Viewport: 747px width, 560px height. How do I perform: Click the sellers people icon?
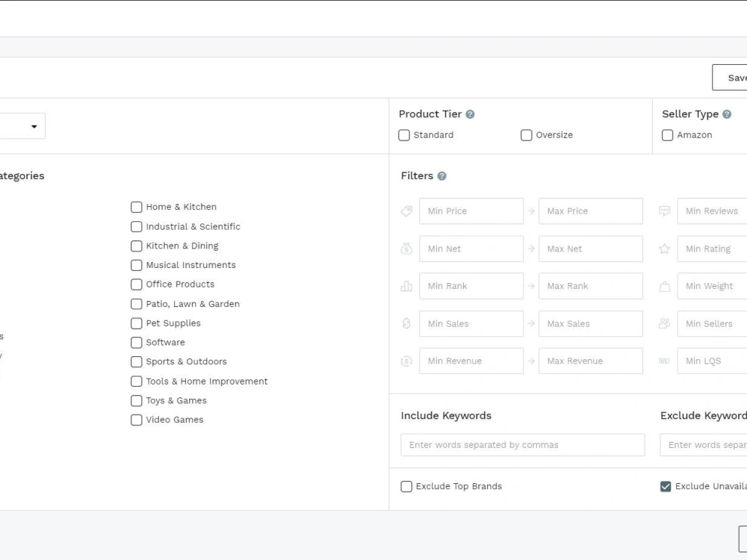coord(664,324)
